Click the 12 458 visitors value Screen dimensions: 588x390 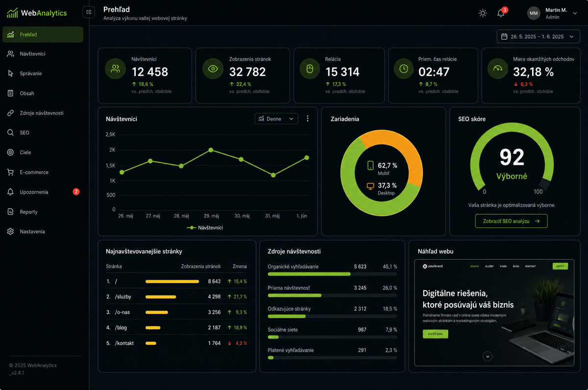(x=150, y=72)
